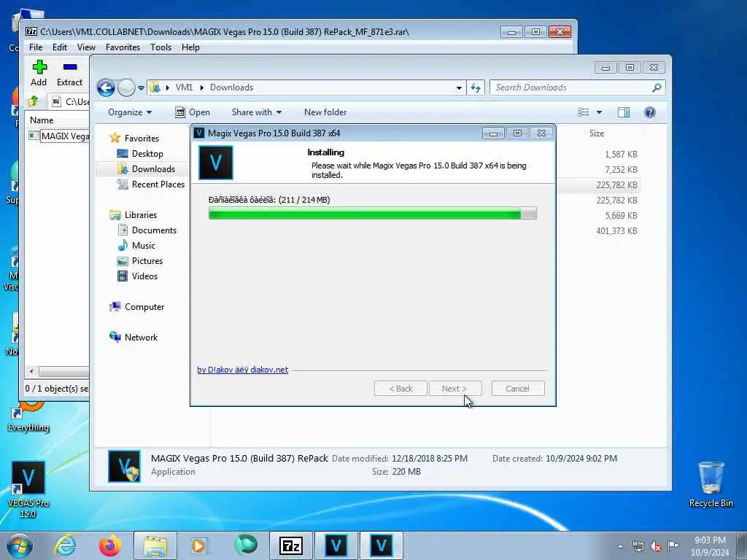Open the Tools menu in 7-Zip
747x560 pixels.
click(160, 47)
